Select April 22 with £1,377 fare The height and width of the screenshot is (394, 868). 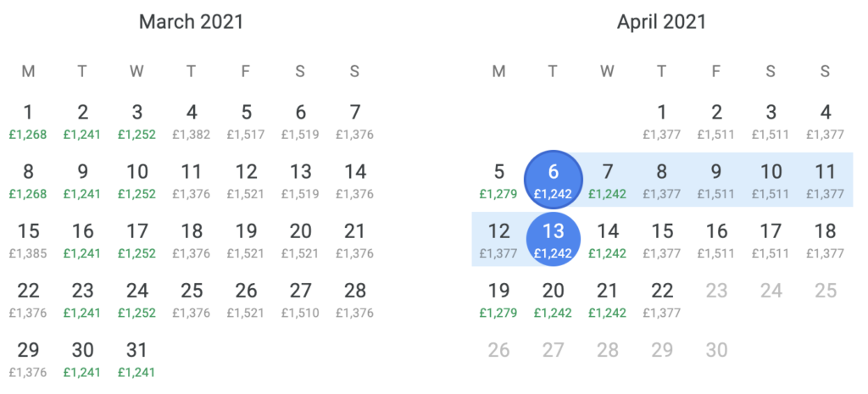click(661, 301)
